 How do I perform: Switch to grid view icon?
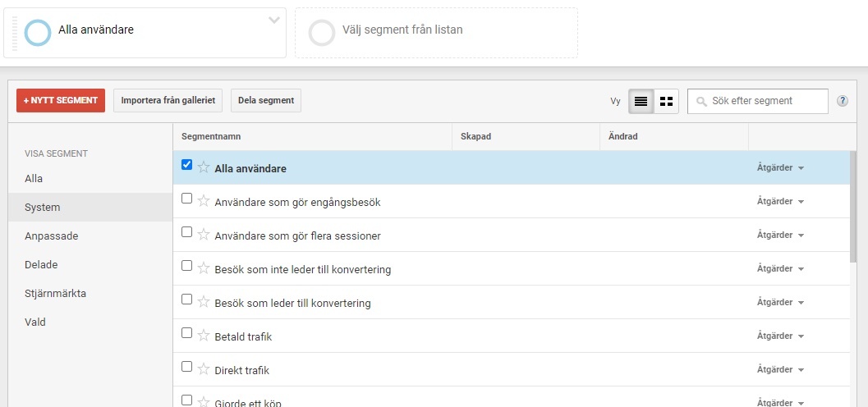[666, 101]
